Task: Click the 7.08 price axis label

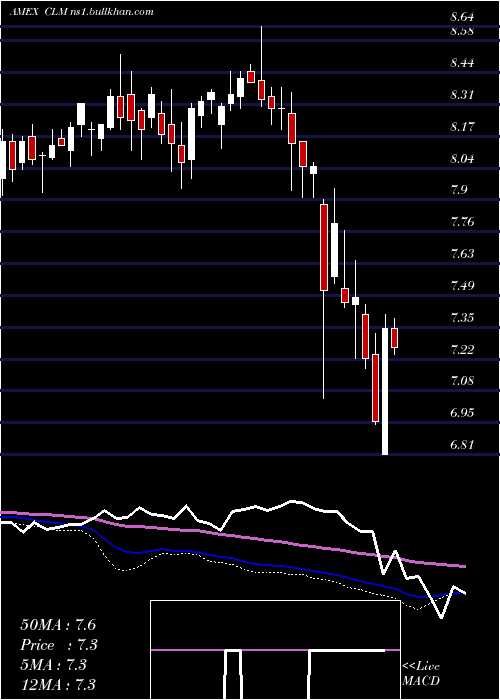Action: 462,381
